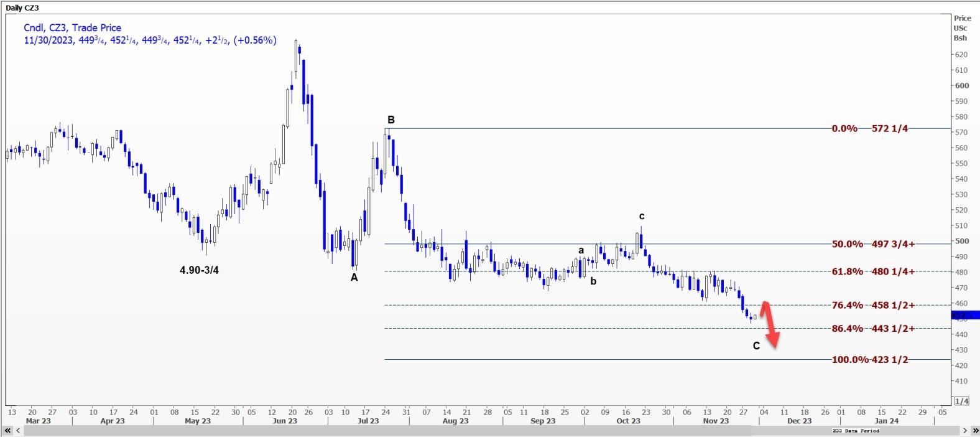
Task: Click the 1/4 scale indicator under price axis
Action: point(961,401)
